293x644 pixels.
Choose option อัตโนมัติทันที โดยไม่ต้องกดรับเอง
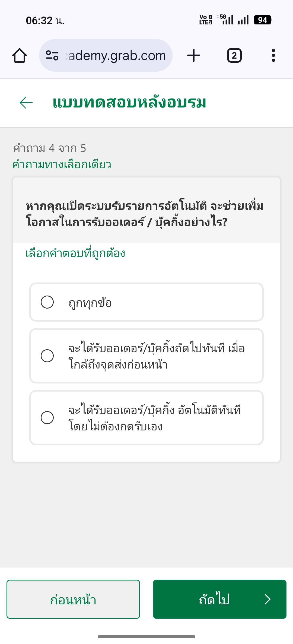pos(146,418)
